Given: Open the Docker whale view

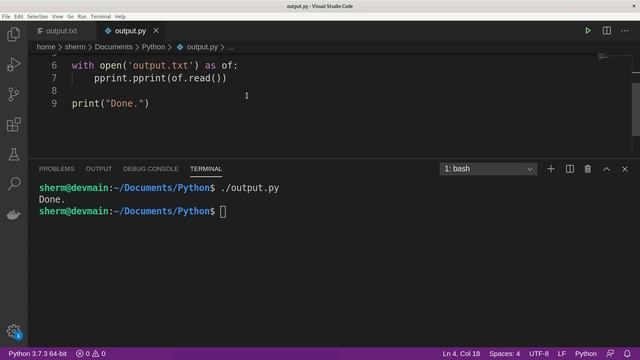Looking at the screenshot, I should pos(13,214).
